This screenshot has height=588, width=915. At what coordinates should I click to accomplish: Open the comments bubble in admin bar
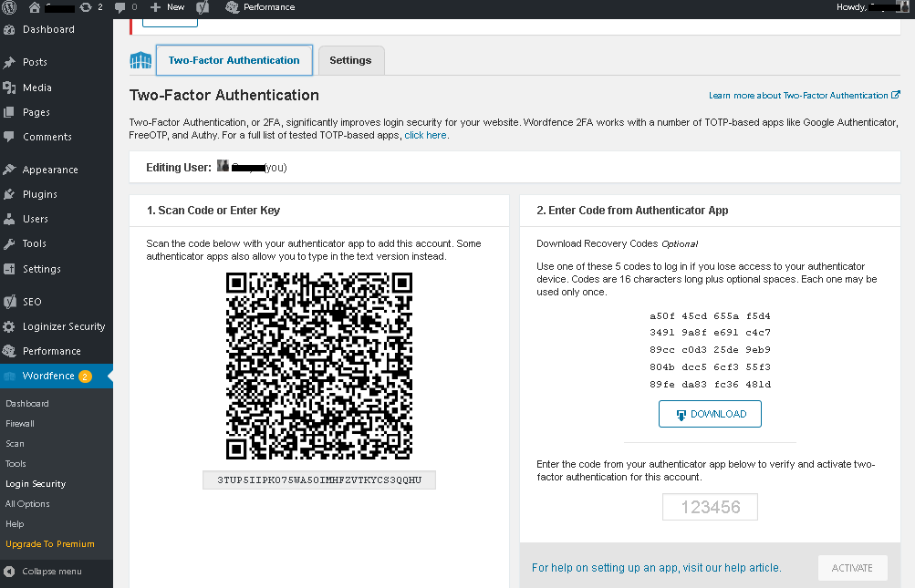pos(120,7)
